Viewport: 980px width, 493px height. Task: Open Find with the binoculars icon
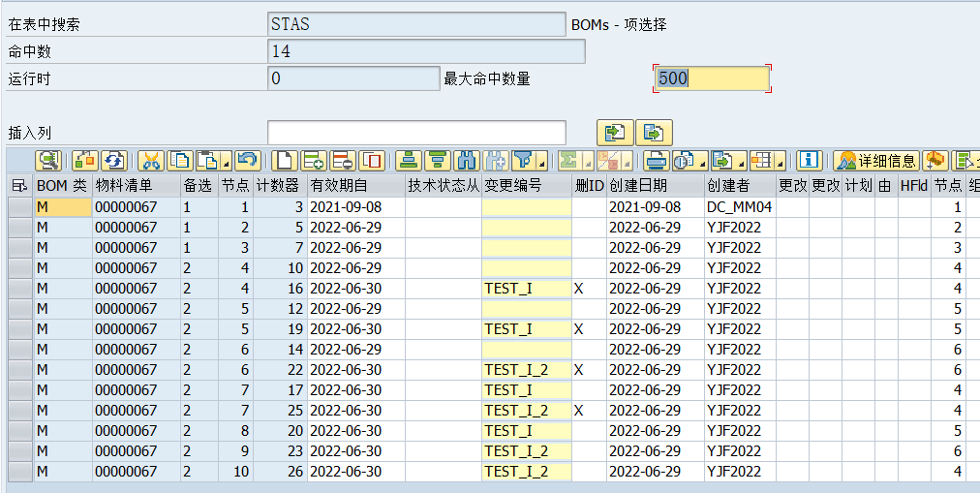pyautogui.click(x=466, y=161)
